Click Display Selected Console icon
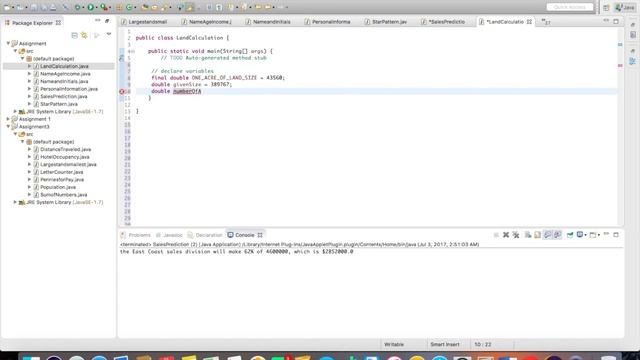Image resolution: width=640 pixels, height=360 pixels. [x=580, y=235]
